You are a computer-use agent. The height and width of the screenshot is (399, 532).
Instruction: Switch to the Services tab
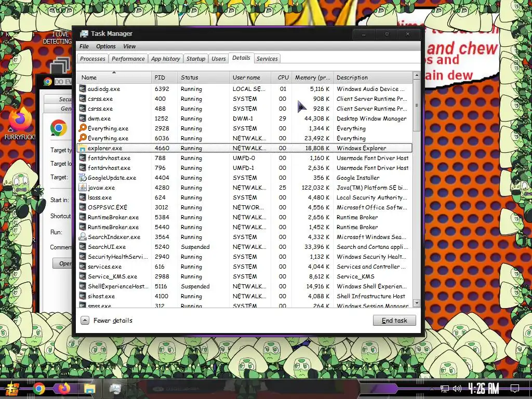tap(267, 59)
